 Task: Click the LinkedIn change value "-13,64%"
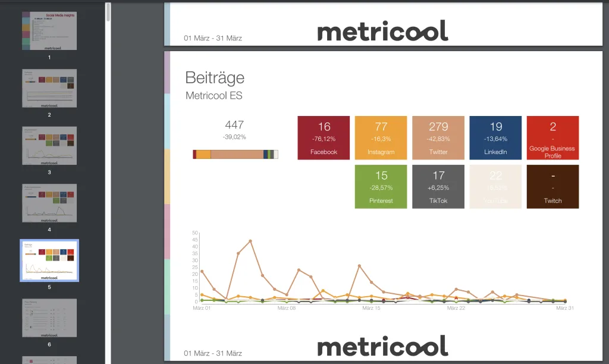click(x=495, y=139)
